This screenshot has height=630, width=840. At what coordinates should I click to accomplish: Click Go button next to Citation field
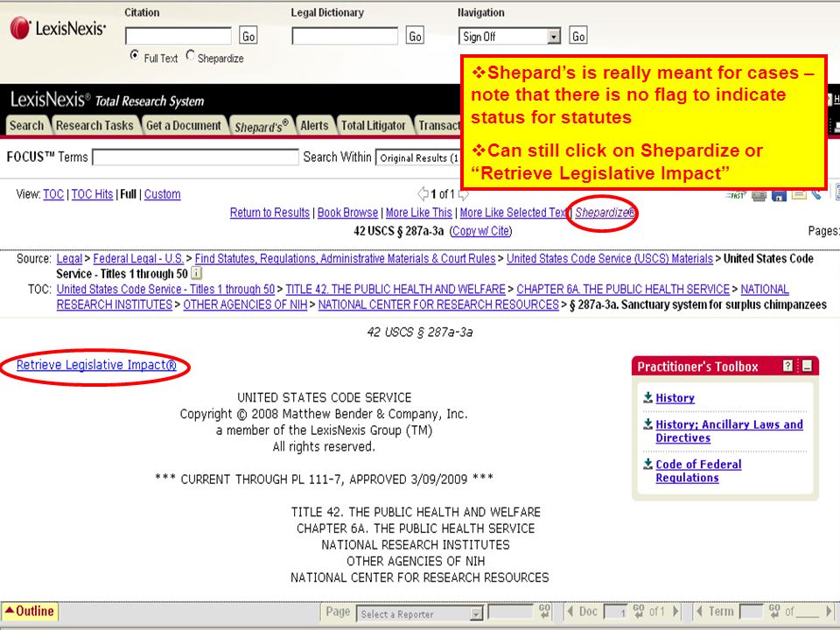248,36
